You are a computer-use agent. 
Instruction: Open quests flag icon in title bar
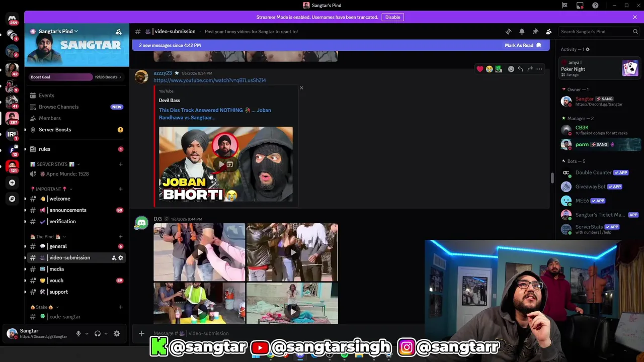tap(565, 6)
